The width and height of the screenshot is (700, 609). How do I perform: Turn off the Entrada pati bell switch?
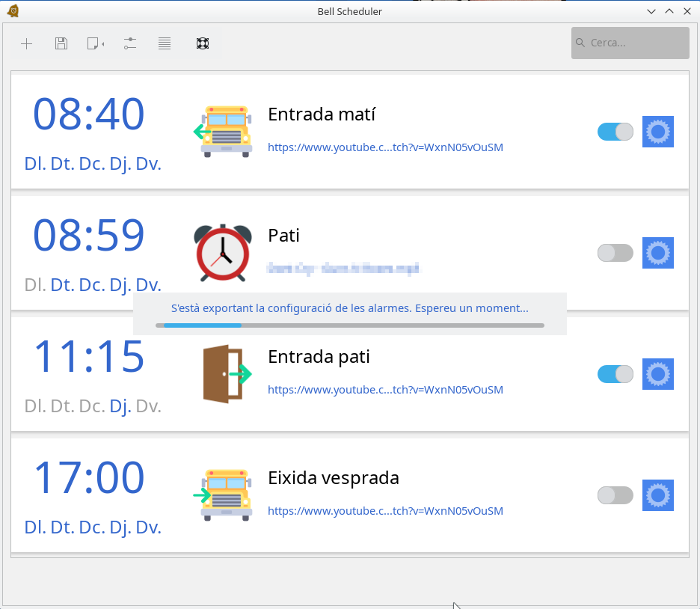point(615,374)
